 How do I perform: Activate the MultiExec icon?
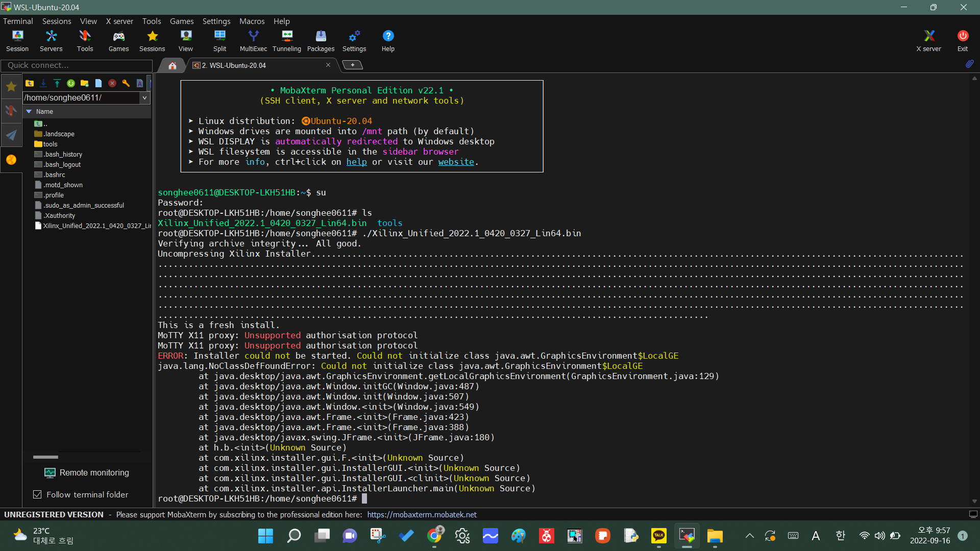coord(253,40)
